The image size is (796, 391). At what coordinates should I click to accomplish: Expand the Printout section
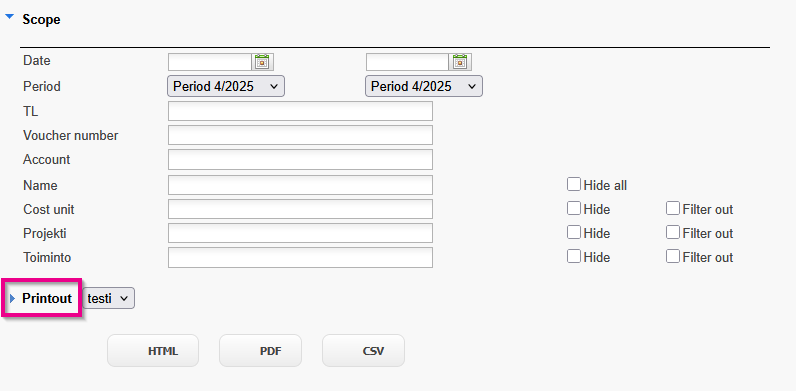pyautogui.click(x=13, y=299)
